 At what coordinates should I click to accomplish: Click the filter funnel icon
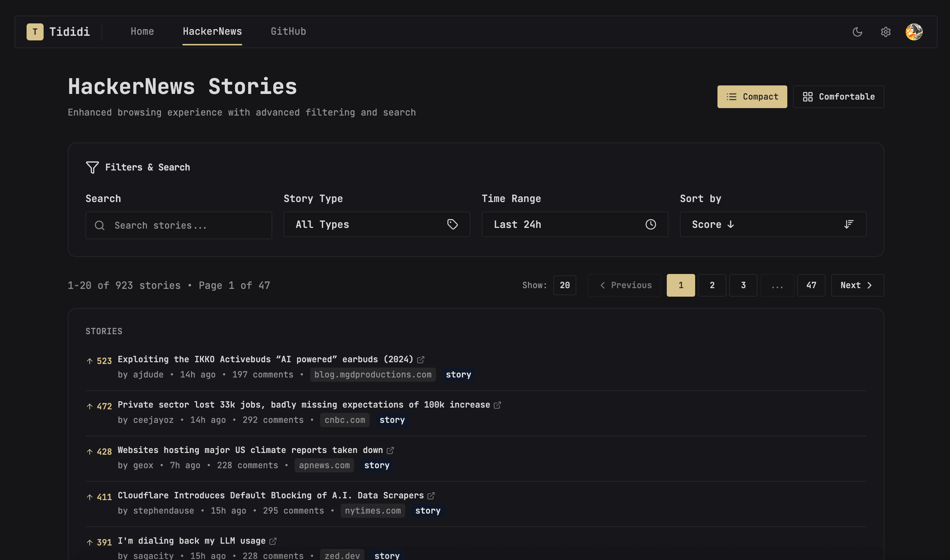click(92, 167)
